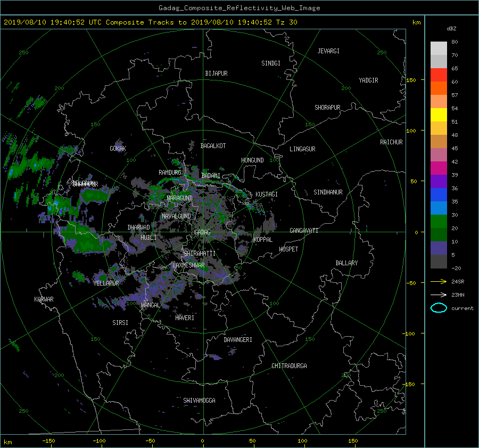This screenshot has width=479, height=448.
Task: Select the NARAGUND label
Action: point(180,198)
